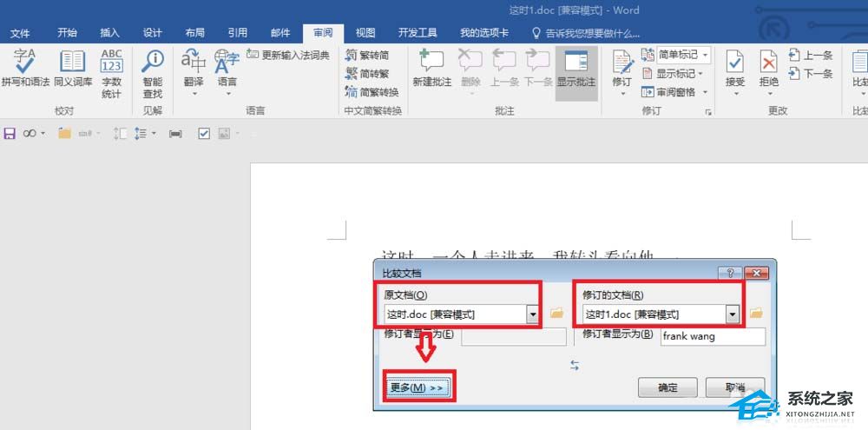The image size is (868, 430).
Task: Open the 语言 language menu
Action: click(227, 73)
